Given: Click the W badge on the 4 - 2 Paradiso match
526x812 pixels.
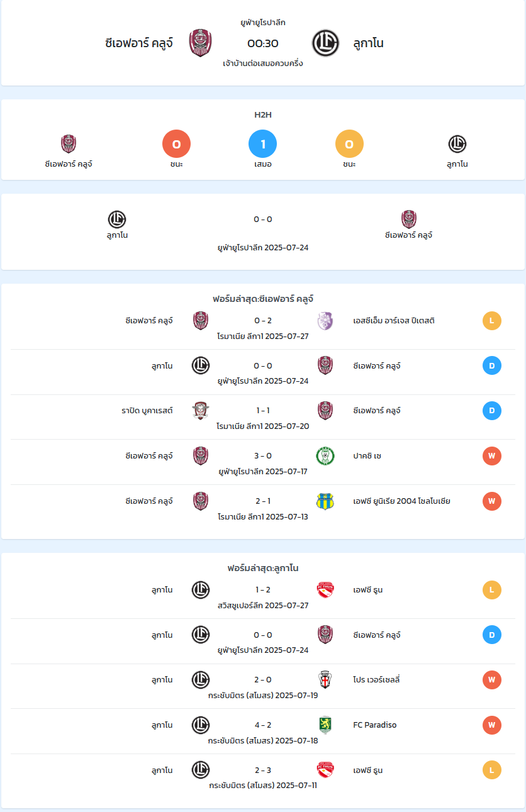Looking at the screenshot, I should pyautogui.click(x=492, y=725).
